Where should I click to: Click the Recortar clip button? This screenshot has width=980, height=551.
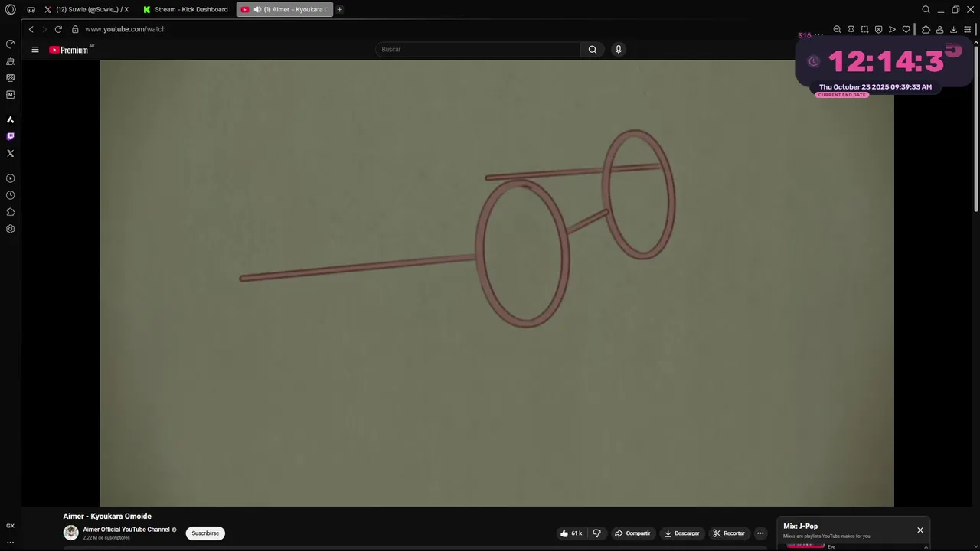[x=728, y=533]
